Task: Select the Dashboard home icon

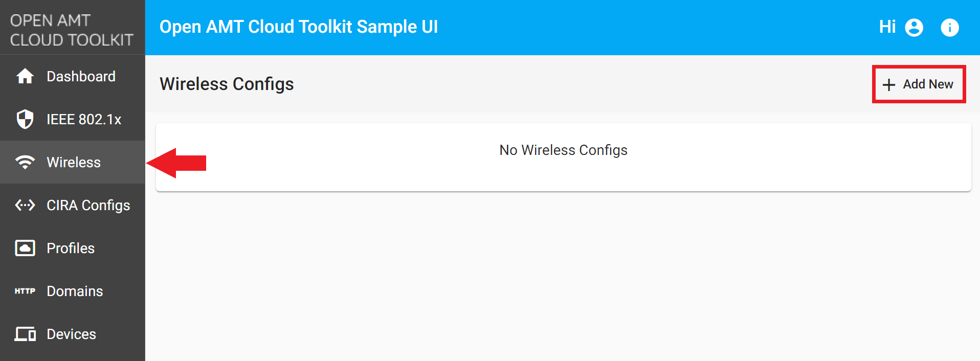Action: [x=24, y=76]
